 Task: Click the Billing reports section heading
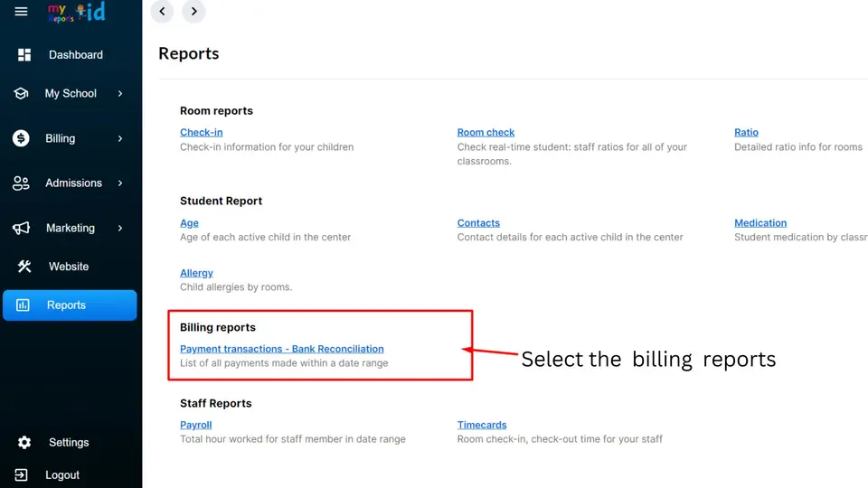(x=218, y=327)
